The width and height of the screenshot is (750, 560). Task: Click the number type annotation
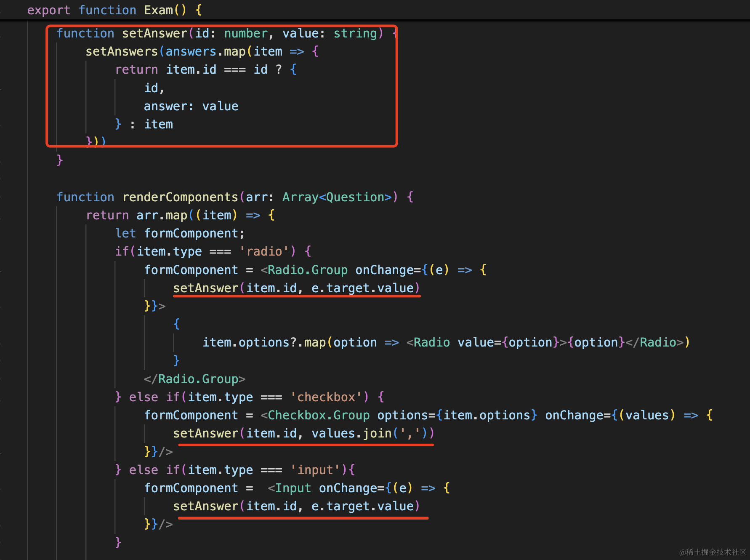click(246, 33)
